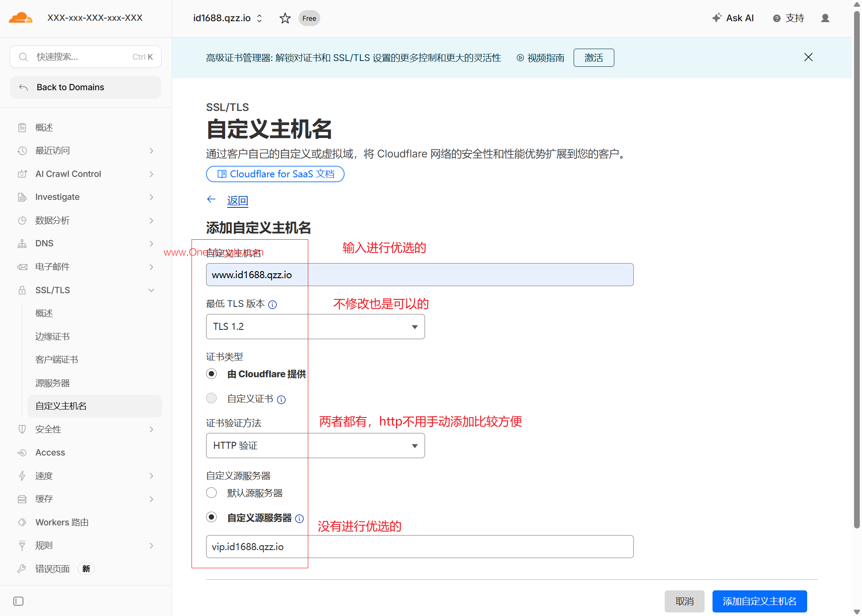Click the 错误页面 wrench icon
Screen dimensions: 862x616
(x=22, y=569)
